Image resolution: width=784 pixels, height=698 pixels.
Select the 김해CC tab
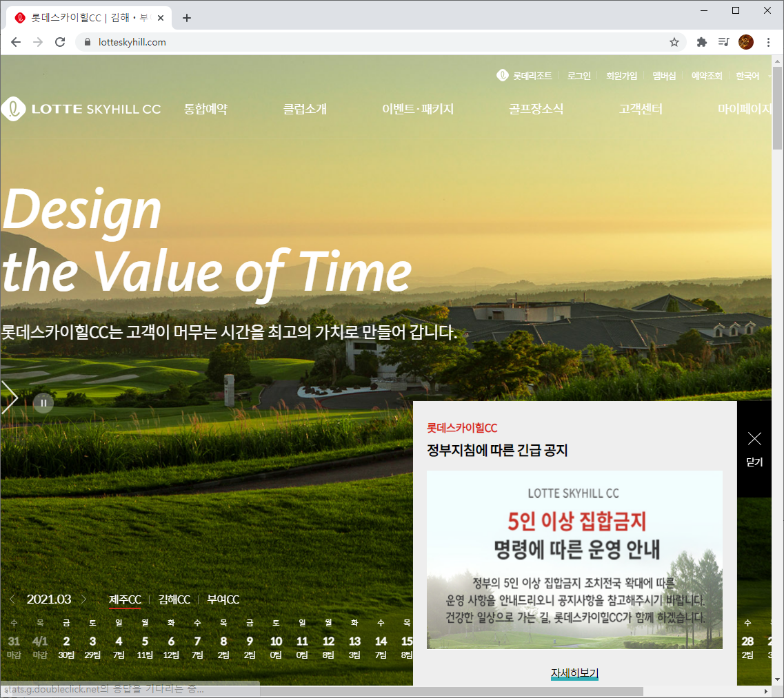(174, 599)
